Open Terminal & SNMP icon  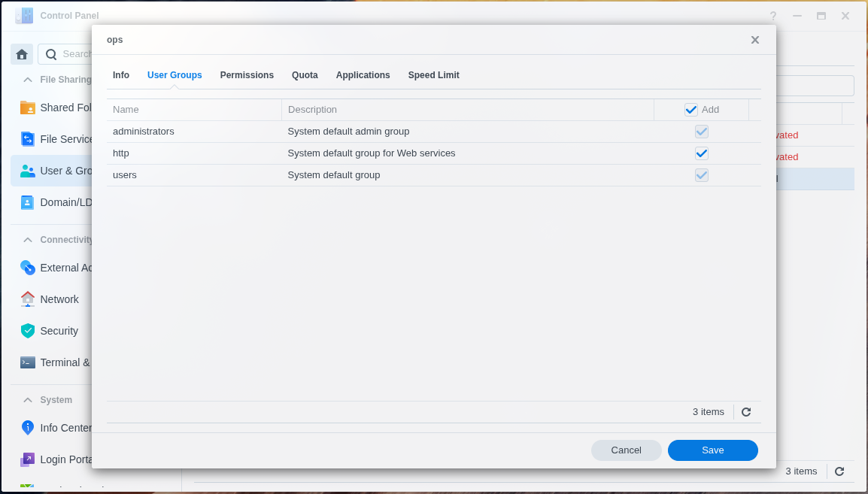(x=27, y=362)
